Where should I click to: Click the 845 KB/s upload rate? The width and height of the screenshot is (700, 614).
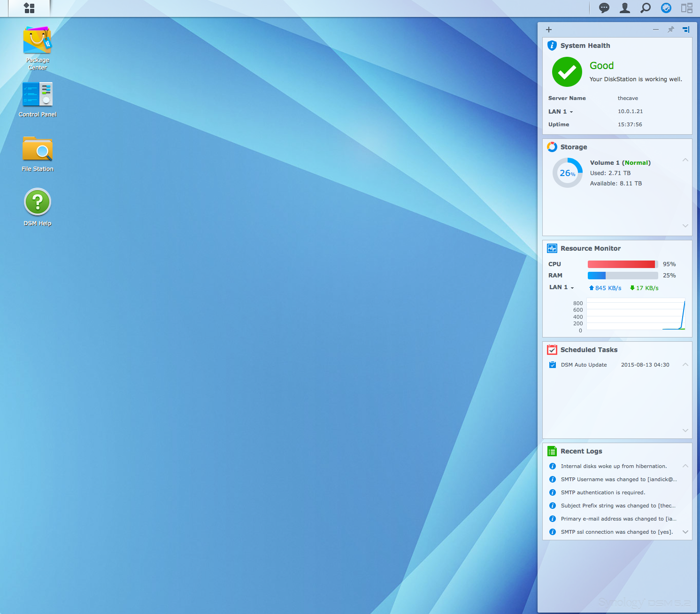point(605,288)
